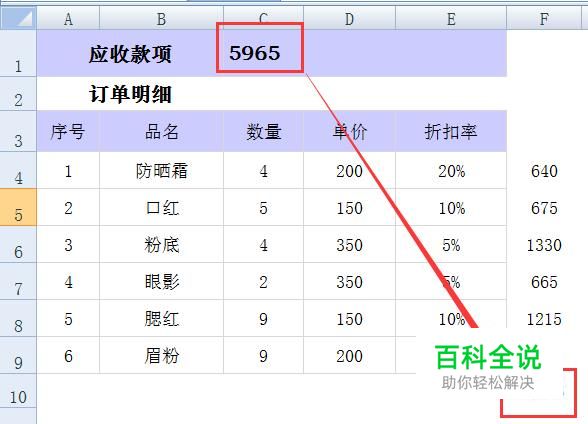Click 腮红 row's 10% discount cell
588x424 pixels.
451,318
